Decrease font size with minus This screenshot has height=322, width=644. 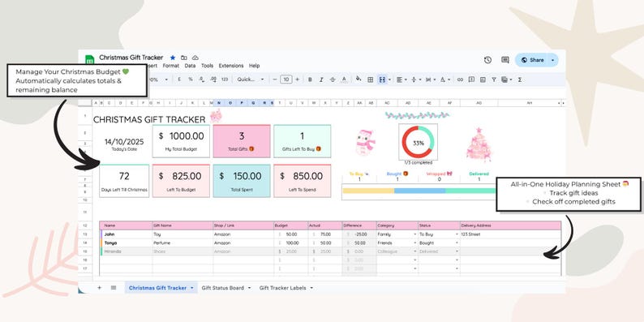[x=275, y=79]
